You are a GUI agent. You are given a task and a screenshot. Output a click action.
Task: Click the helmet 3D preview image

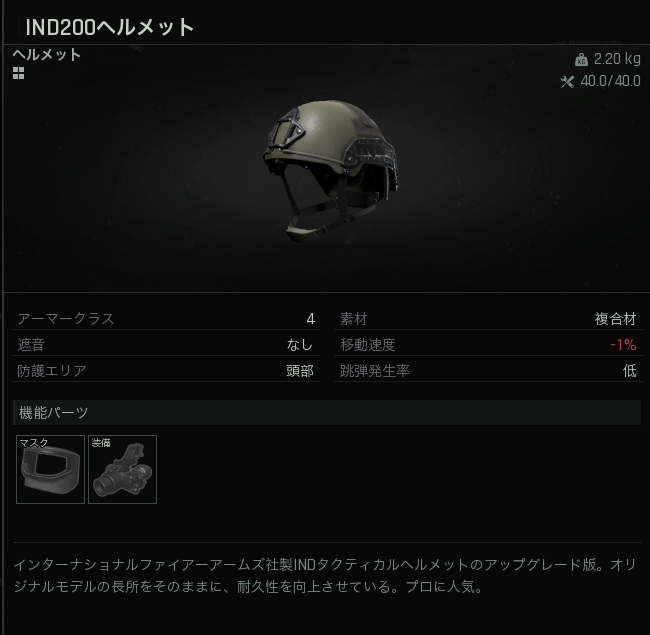(x=330, y=171)
